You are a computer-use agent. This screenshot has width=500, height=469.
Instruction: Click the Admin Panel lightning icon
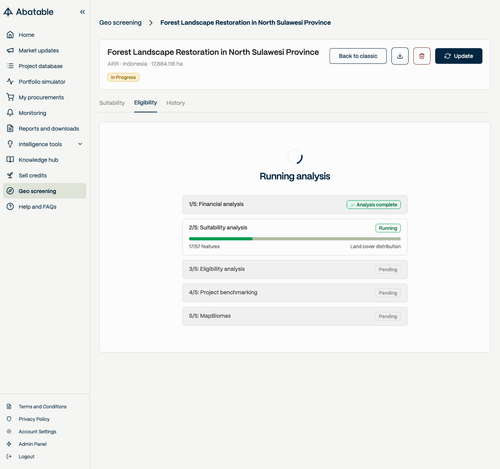pyautogui.click(x=9, y=444)
